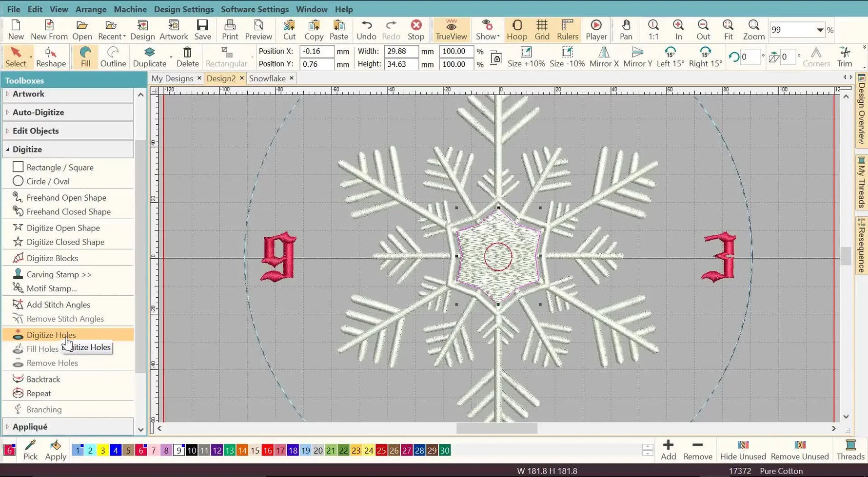Activate the Hoop tool

[516, 29]
